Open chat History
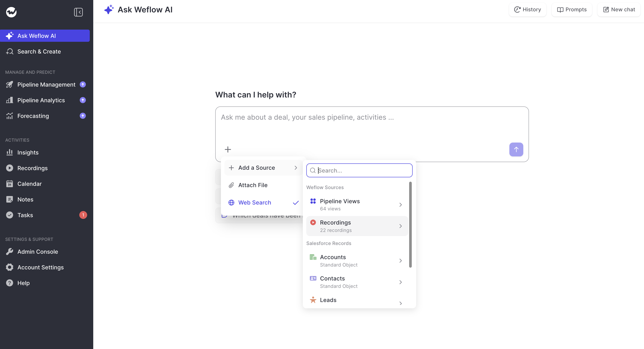 click(x=527, y=10)
